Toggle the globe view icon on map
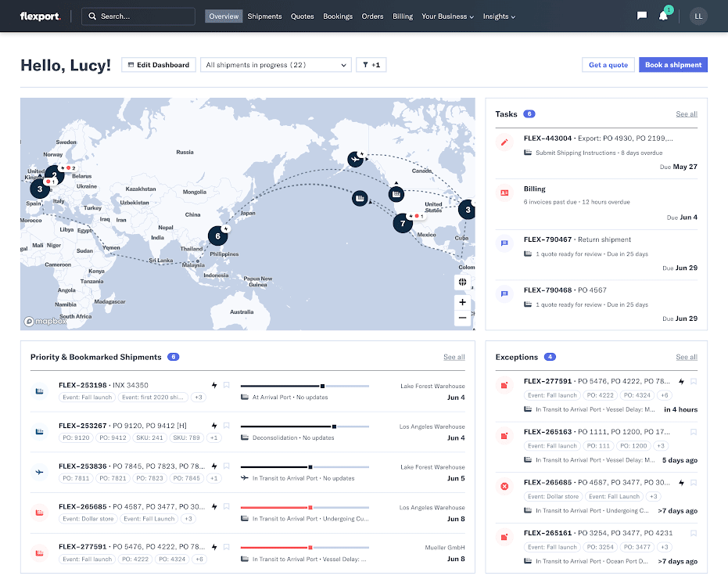The height and width of the screenshot is (583, 728). (x=462, y=282)
